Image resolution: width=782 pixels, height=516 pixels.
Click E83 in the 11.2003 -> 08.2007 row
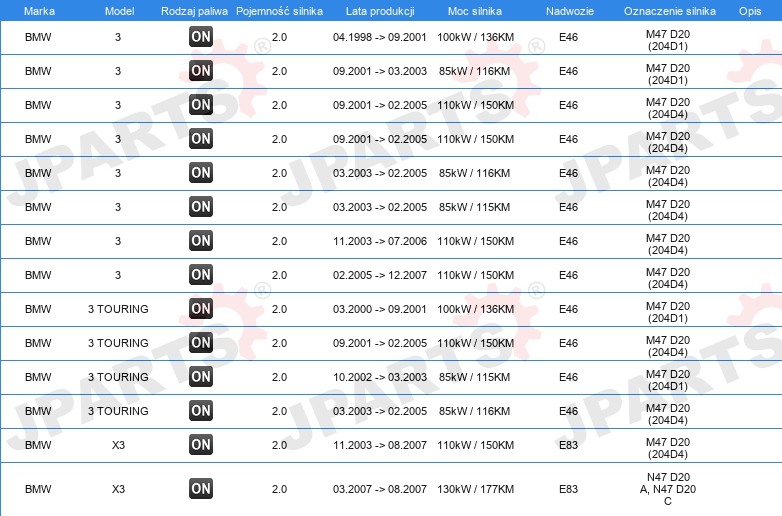pyautogui.click(x=569, y=445)
